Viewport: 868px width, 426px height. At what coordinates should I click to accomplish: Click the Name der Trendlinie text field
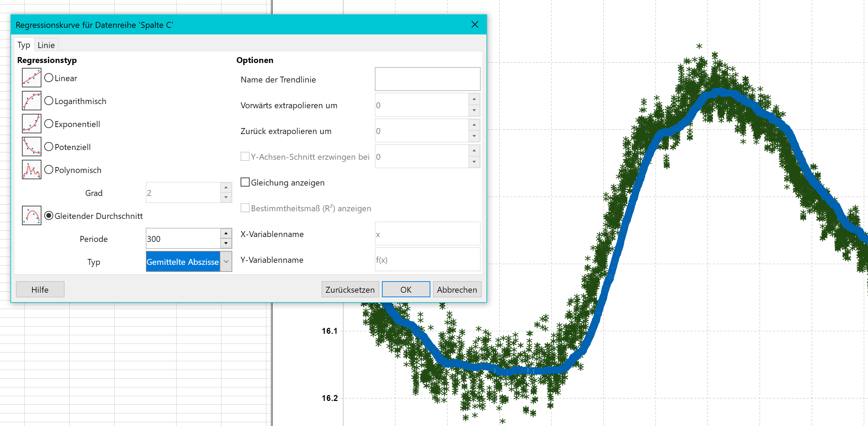point(427,79)
